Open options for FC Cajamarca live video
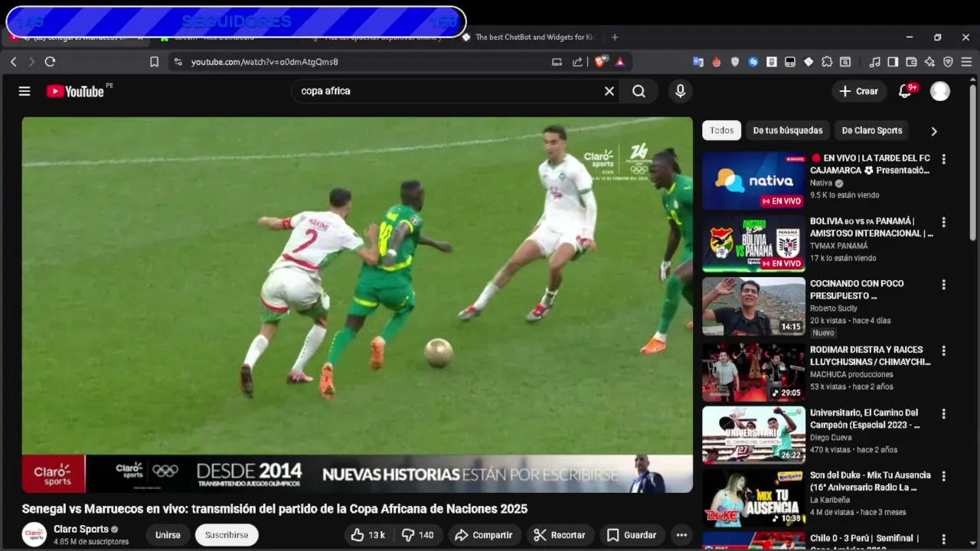This screenshot has height=551, width=980. [x=943, y=159]
